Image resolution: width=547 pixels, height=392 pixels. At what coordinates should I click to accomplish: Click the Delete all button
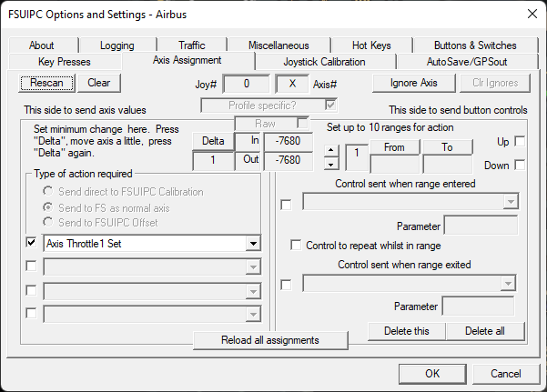click(x=485, y=331)
